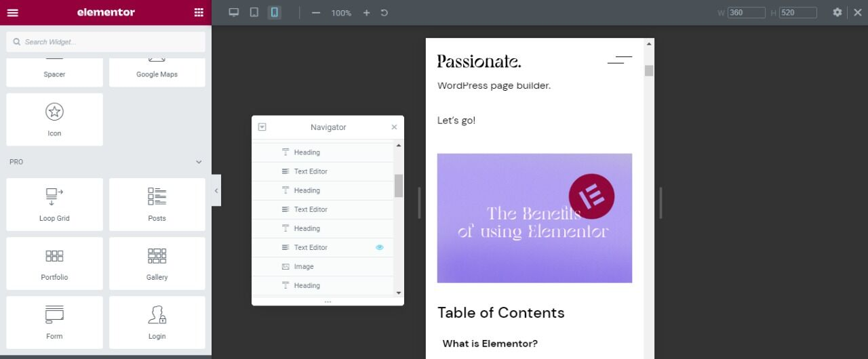The height and width of the screenshot is (359, 868).
Task: Zoom out with the minus icon
Action: coord(316,13)
